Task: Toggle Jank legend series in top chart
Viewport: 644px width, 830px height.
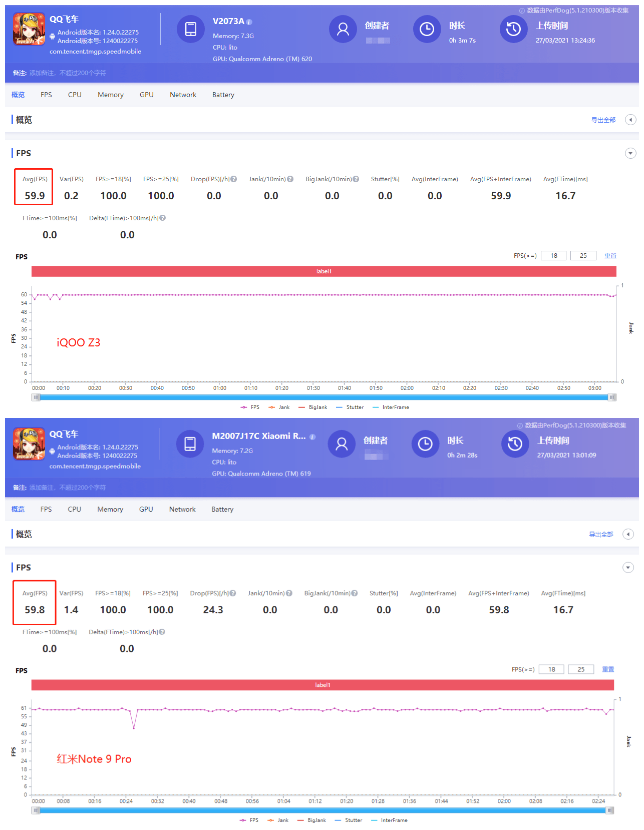Action: pyautogui.click(x=279, y=407)
